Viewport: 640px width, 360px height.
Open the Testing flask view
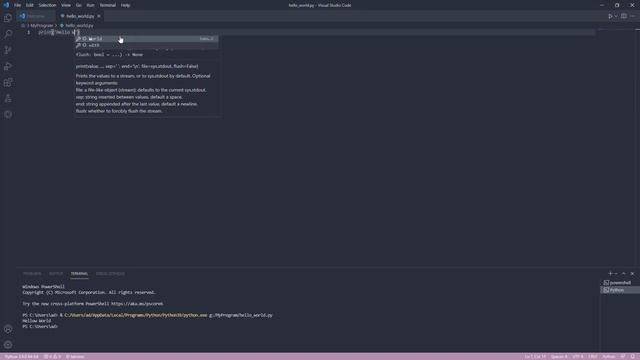[8, 98]
